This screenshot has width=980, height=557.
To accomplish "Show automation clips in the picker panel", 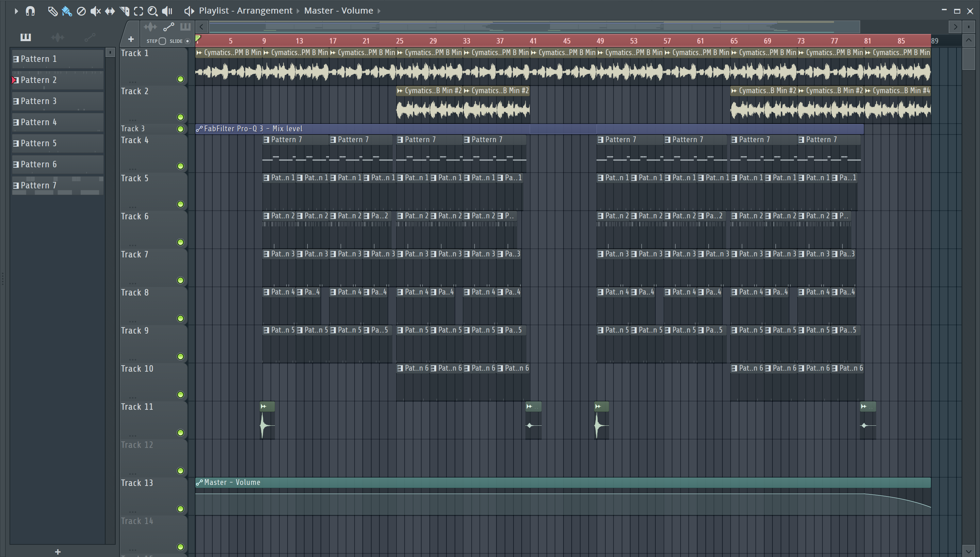I will (89, 37).
